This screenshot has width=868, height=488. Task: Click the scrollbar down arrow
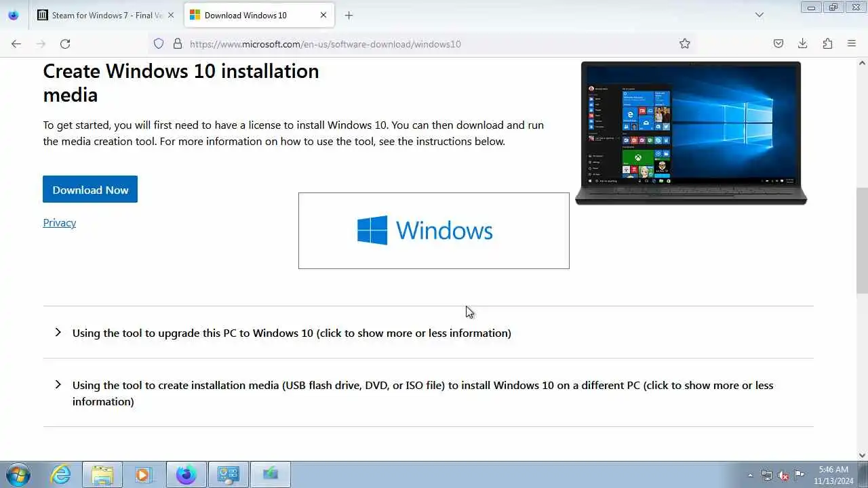click(x=862, y=455)
